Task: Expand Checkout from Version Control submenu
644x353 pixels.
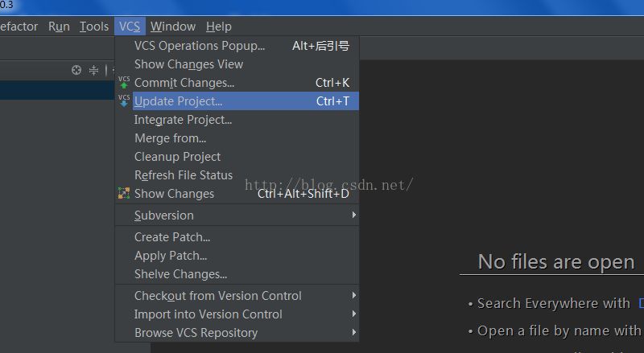Action: [353, 296]
